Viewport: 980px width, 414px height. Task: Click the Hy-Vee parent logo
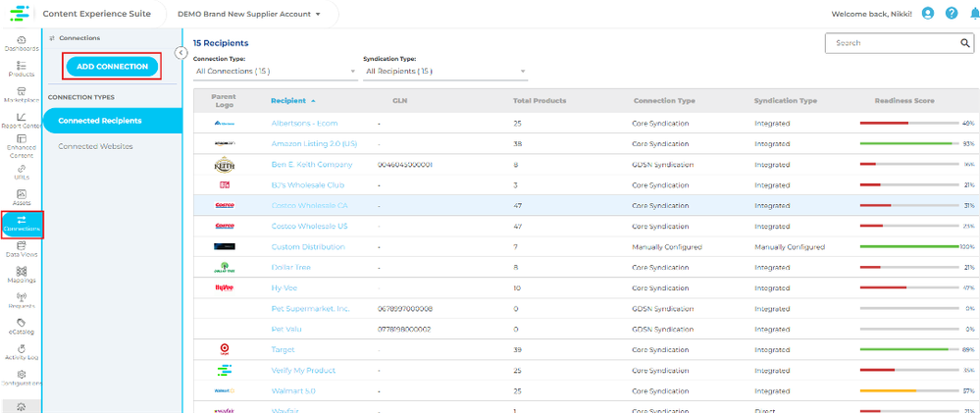point(224,287)
